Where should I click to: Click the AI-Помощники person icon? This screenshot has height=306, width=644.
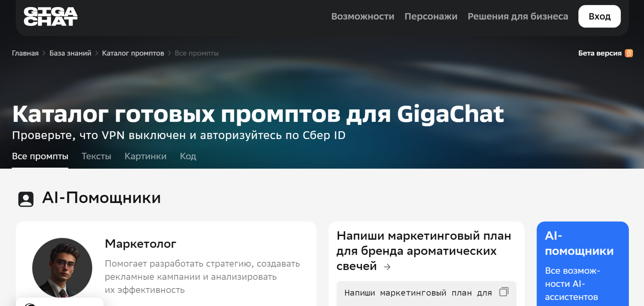click(26, 199)
